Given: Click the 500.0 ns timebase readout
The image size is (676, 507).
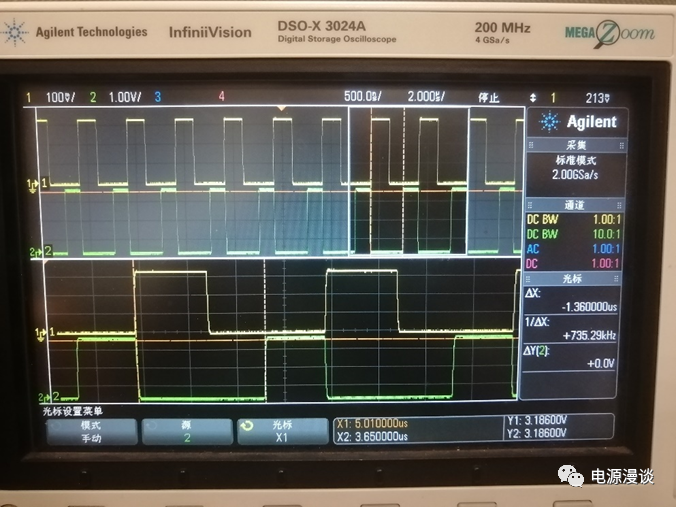Looking at the screenshot, I should click(361, 97).
